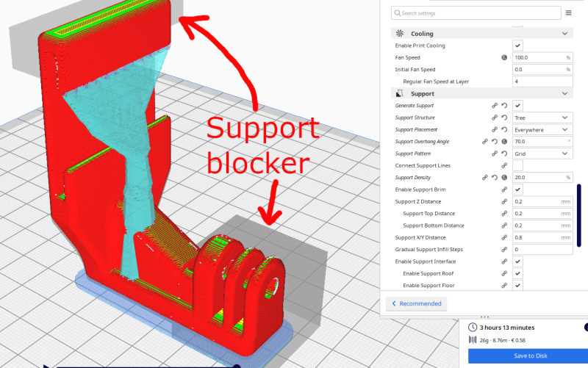Click the Save to Disk button
The width and height of the screenshot is (588, 368).
(x=528, y=356)
